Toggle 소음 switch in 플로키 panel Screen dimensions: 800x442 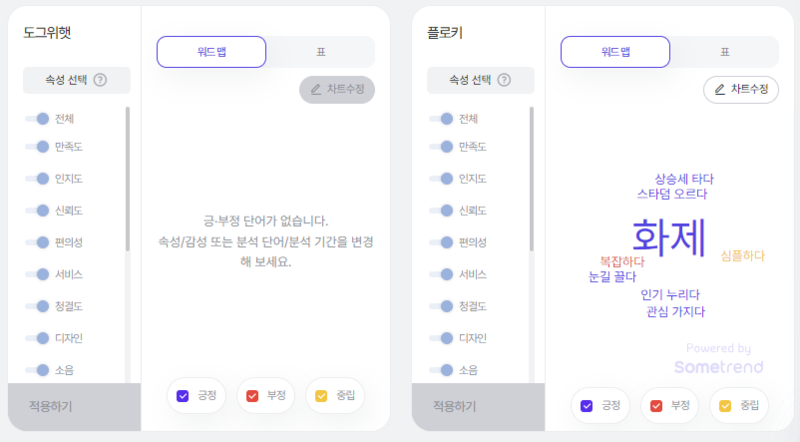[441, 371]
